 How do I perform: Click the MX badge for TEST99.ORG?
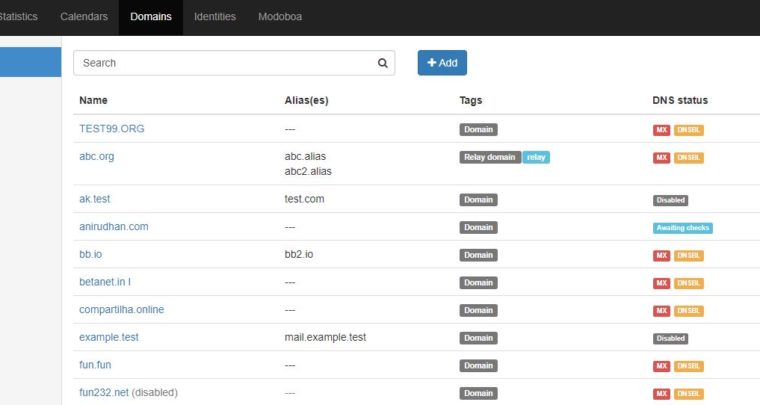[661, 130]
